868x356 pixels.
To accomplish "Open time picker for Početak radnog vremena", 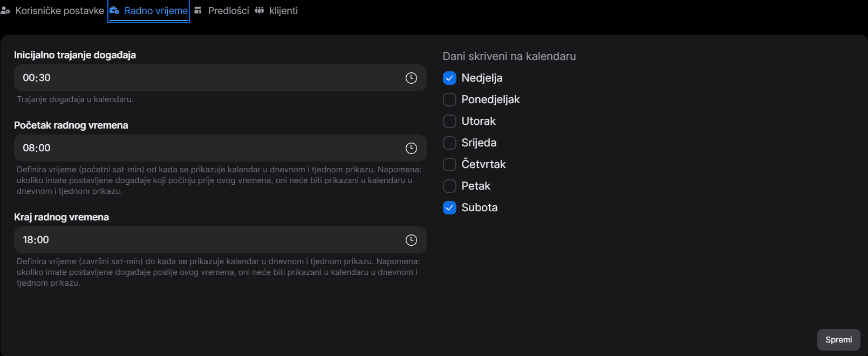I will pos(411,148).
